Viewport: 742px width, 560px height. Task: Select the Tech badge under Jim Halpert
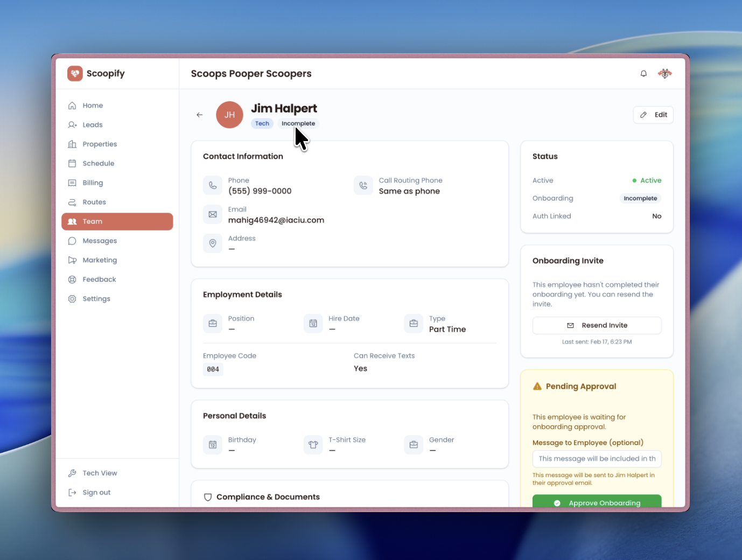(x=262, y=123)
